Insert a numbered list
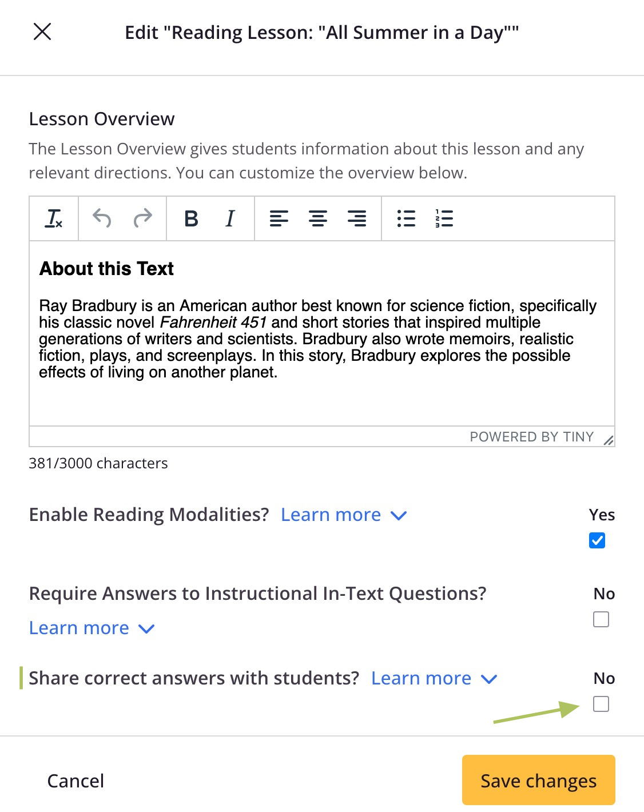 click(x=444, y=218)
